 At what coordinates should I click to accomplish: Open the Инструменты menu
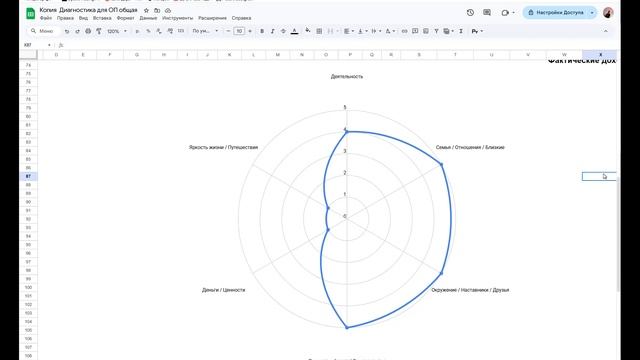point(178,18)
